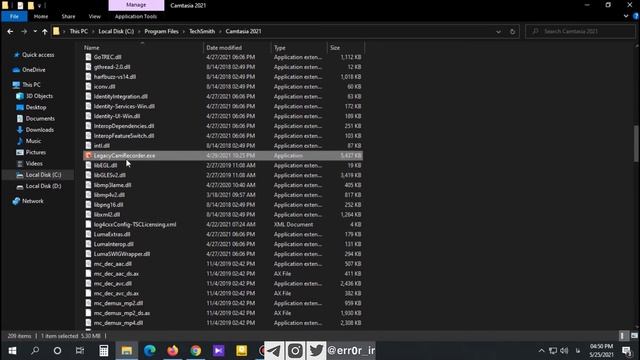Image resolution: width=640 pixels, height=360 pixels.
Task: Click This PC in address bar
Action: [x=78, y=31]
